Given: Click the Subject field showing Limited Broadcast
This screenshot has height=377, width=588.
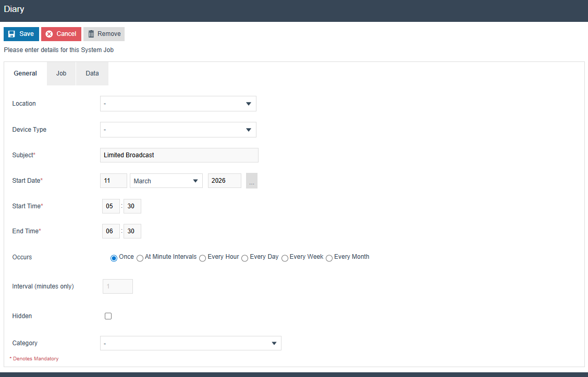Looking at the screenshot, I should pyautogui.click(x=179, y=155).
